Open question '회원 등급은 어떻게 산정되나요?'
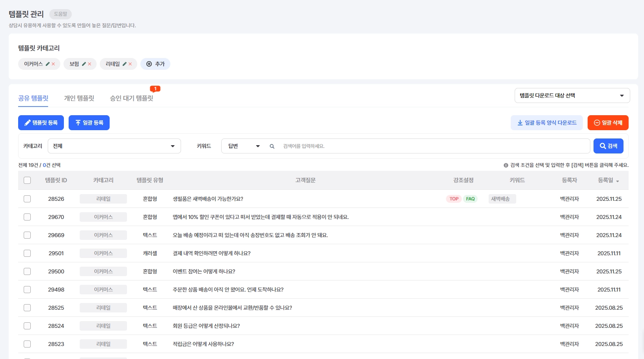Viewport: 644px width, 359px height. pos(206,326)
